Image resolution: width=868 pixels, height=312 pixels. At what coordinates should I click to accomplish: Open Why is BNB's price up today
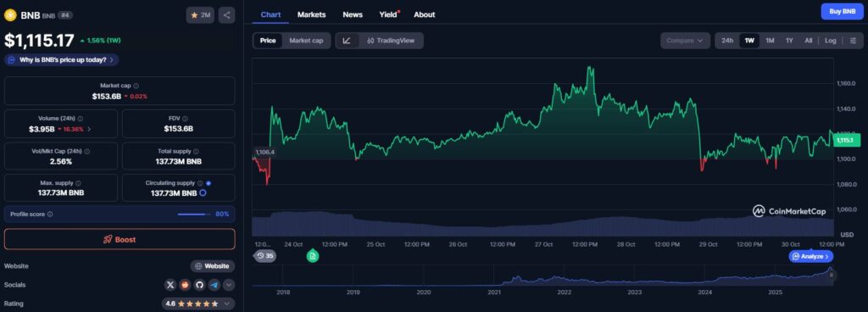click(x=61, y=59)
